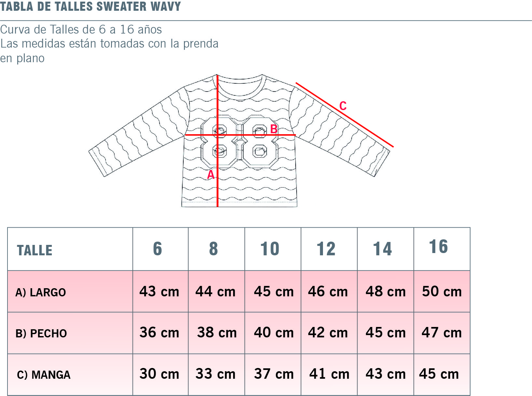
Task: Click the A) LARGO row label
Action: 41,292
